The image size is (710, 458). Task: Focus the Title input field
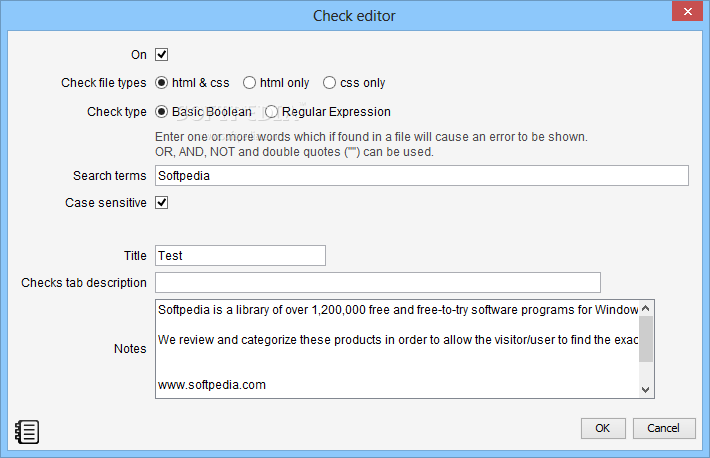coord(240,256)
